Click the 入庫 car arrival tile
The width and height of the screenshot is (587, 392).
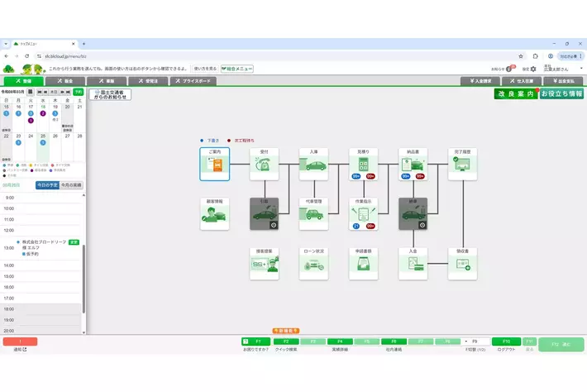(314, 165)
